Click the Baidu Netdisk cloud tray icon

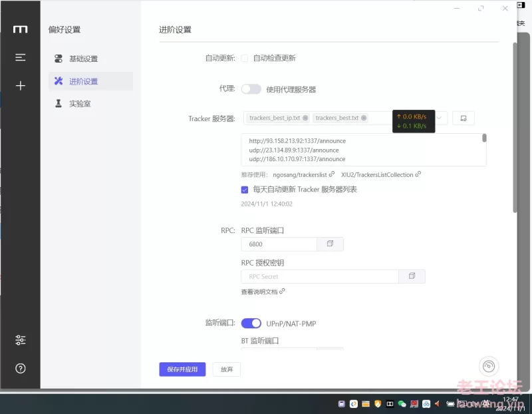pos(426,403)
